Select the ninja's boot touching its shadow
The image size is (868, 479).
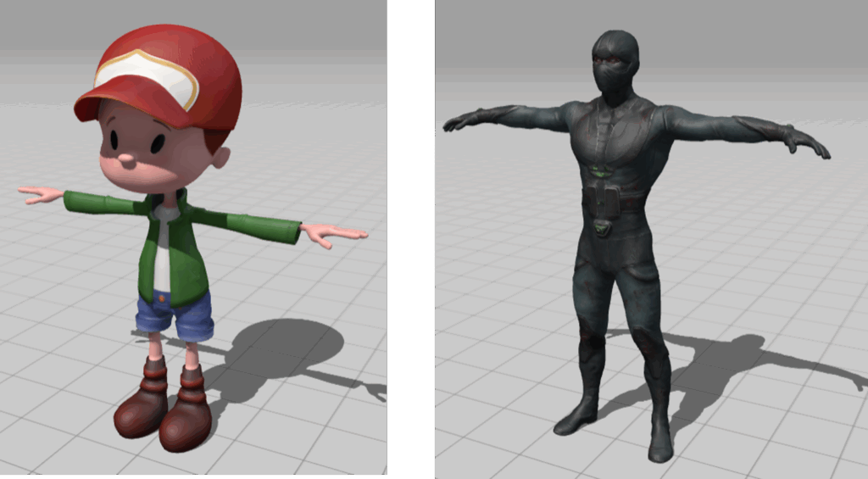pos(660,439)
